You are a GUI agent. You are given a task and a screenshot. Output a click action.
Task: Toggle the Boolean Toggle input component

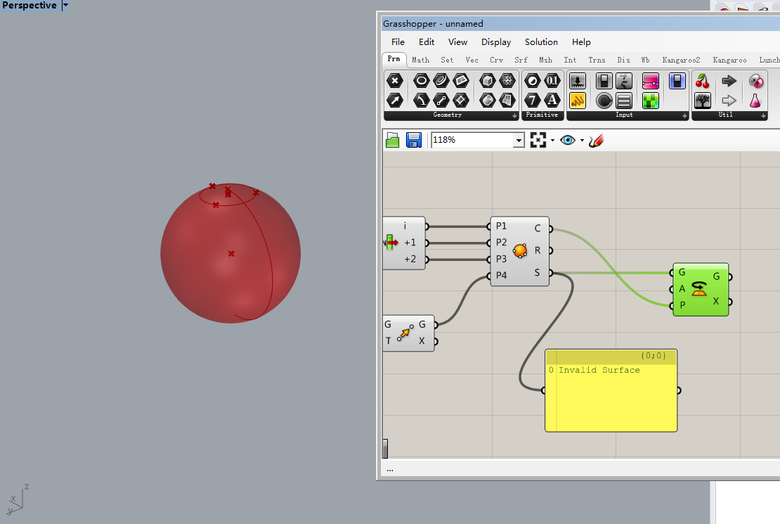(x=604, y=81)
